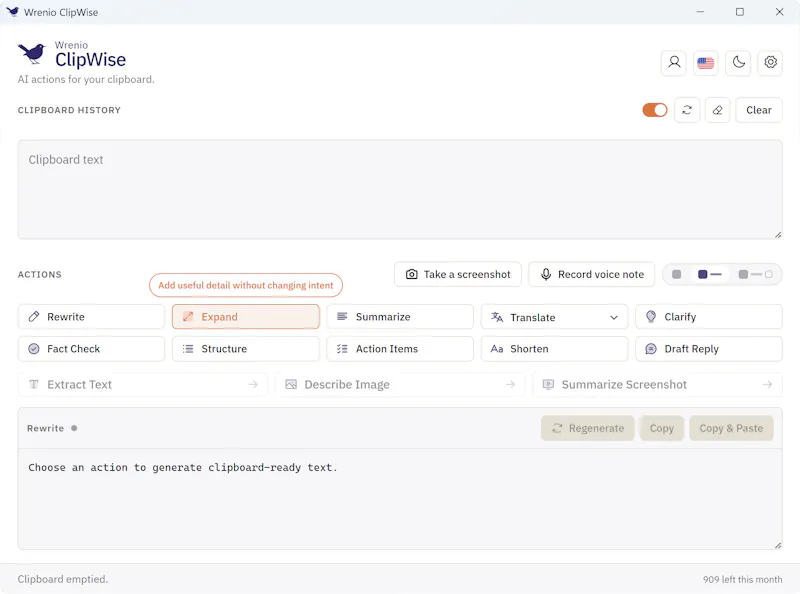Select the wide layout option

click(755, 275)
